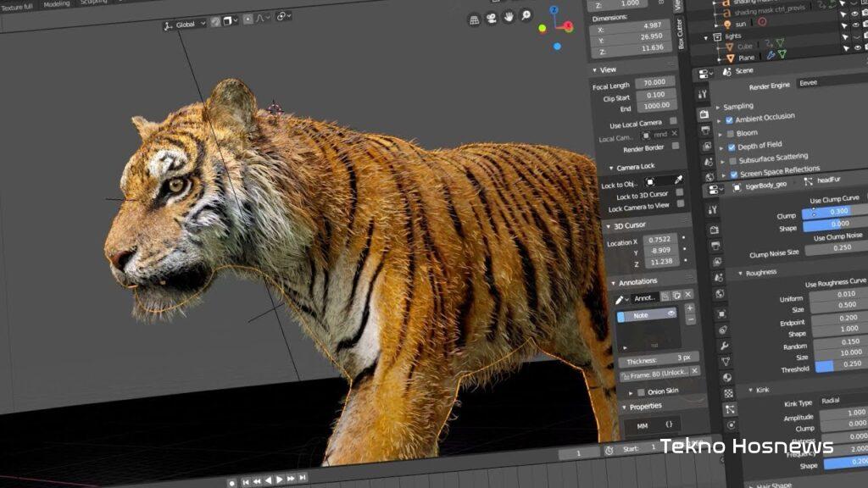
Task: Switch to the Modeling workspace tab
Action: [57, 3]
